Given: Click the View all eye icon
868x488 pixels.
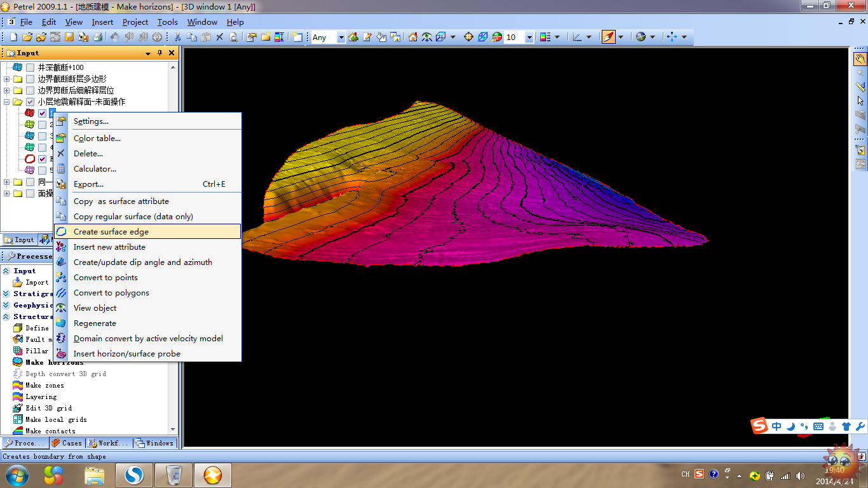Looking at the screenshot, I should point(427,37).
